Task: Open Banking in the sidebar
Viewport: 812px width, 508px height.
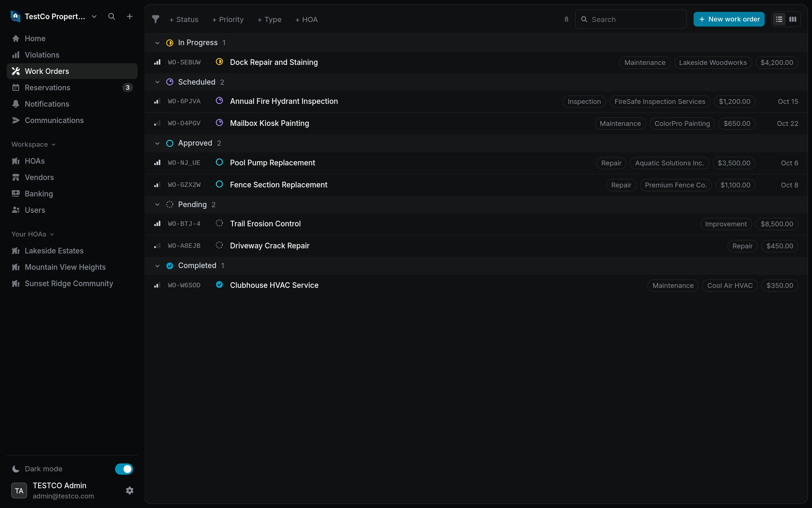Action: click(72, 194)
